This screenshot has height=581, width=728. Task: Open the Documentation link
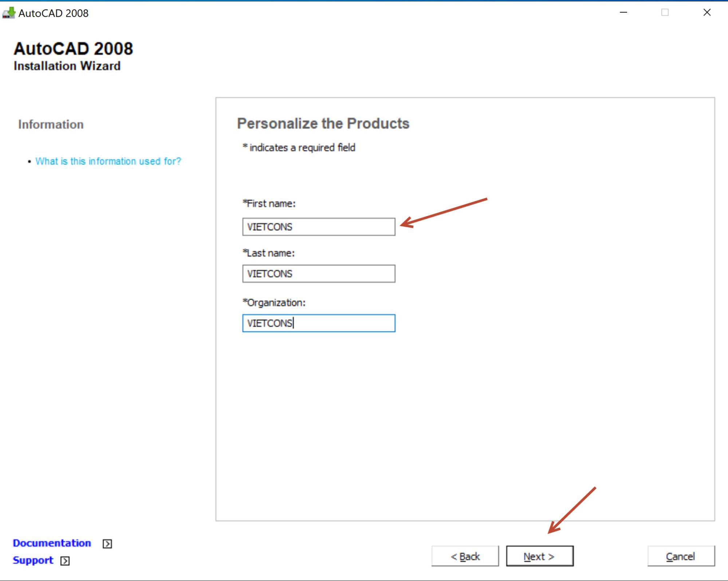[52, 543]
